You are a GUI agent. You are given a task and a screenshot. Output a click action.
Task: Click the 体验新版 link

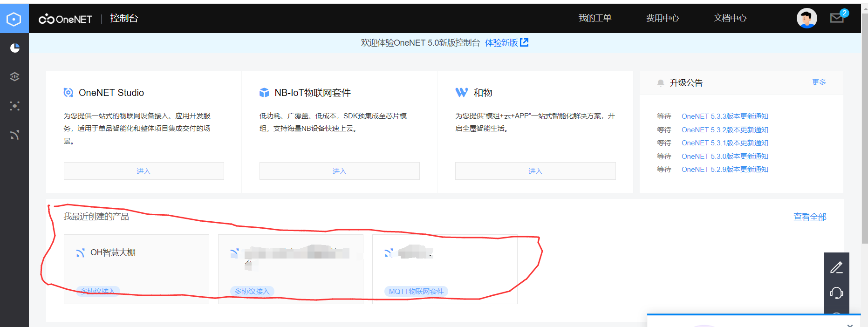tap(501, 43)
